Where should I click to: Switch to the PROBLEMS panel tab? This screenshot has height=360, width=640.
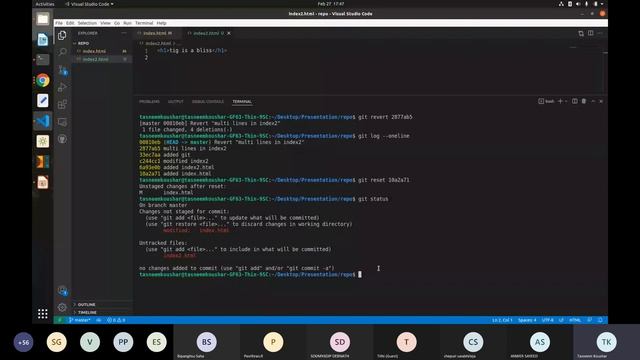tap(149, 102)
